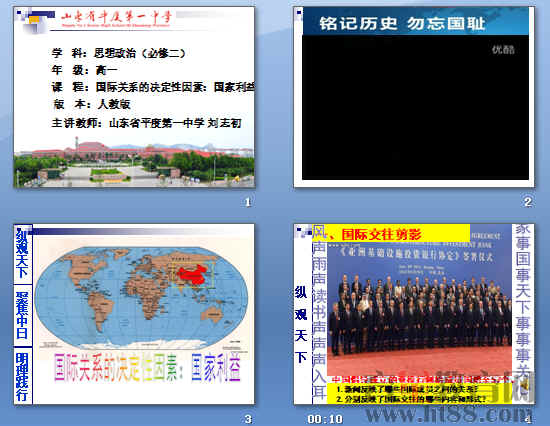Click the black video placeholder on slide 2
This screenshot has width=550, height=426.
[415, 107]
